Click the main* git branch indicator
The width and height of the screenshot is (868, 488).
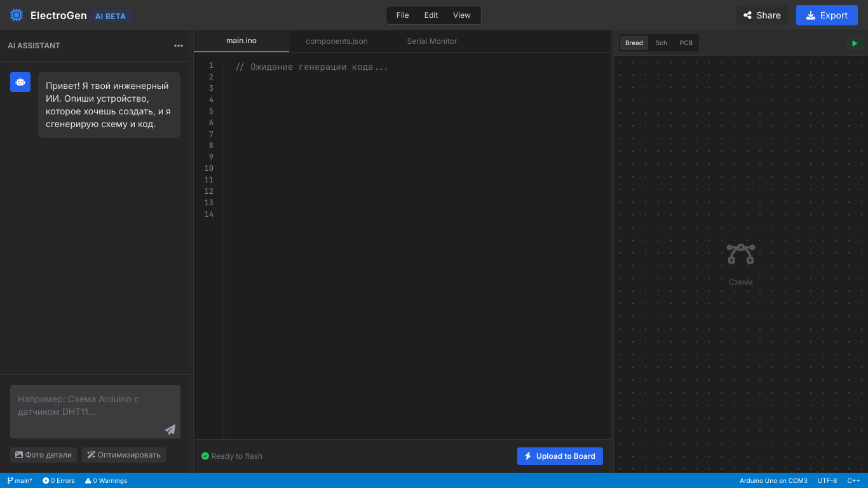20,480
